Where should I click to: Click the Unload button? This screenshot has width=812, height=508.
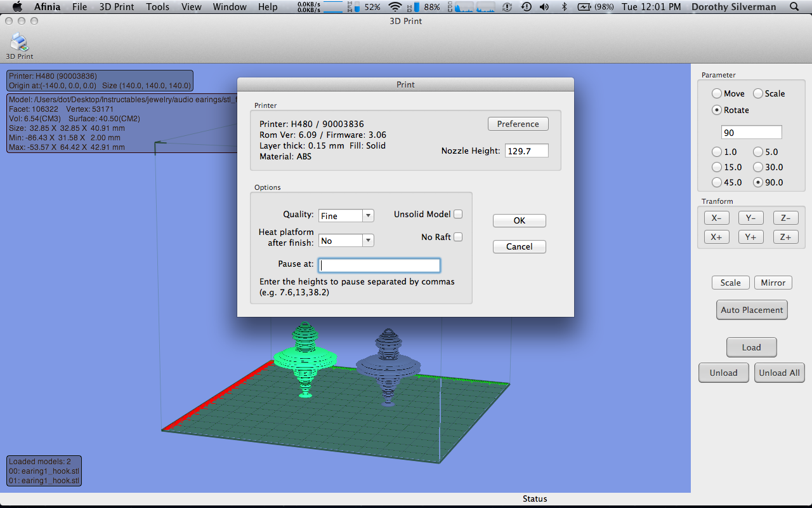tap(724, 373)
